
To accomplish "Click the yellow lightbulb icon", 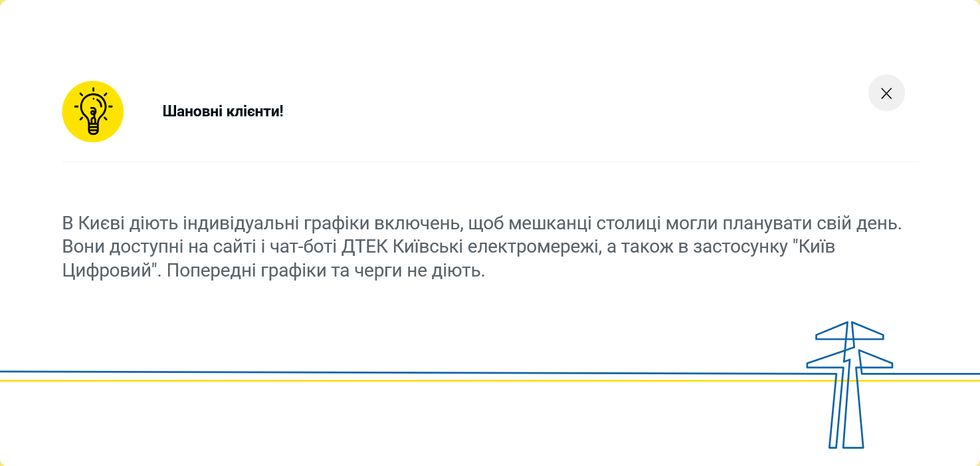I will coord(92,111).
